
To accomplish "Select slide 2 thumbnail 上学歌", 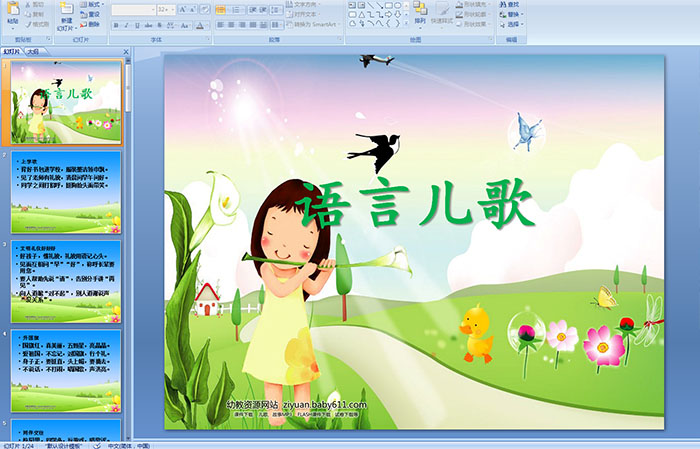I will (x=66, y=192).
